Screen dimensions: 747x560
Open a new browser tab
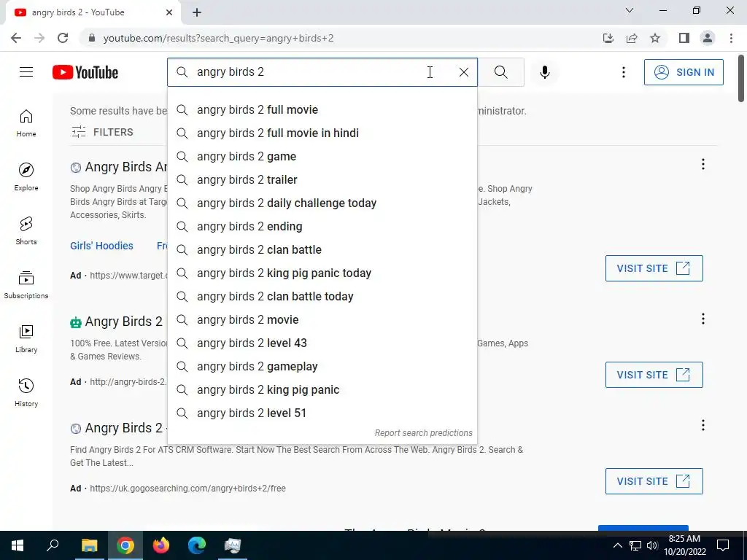[197, 12]
